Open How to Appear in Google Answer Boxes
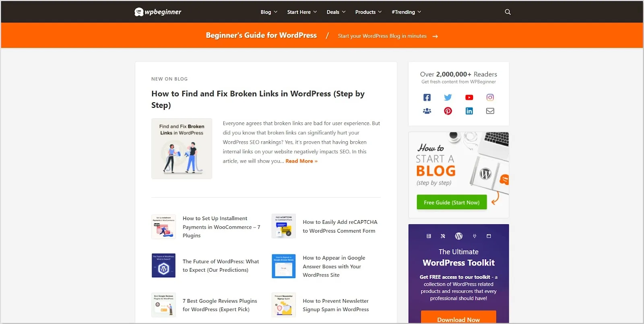The width and height of the screenshot is (644, 324). click(x=334, y=266)
